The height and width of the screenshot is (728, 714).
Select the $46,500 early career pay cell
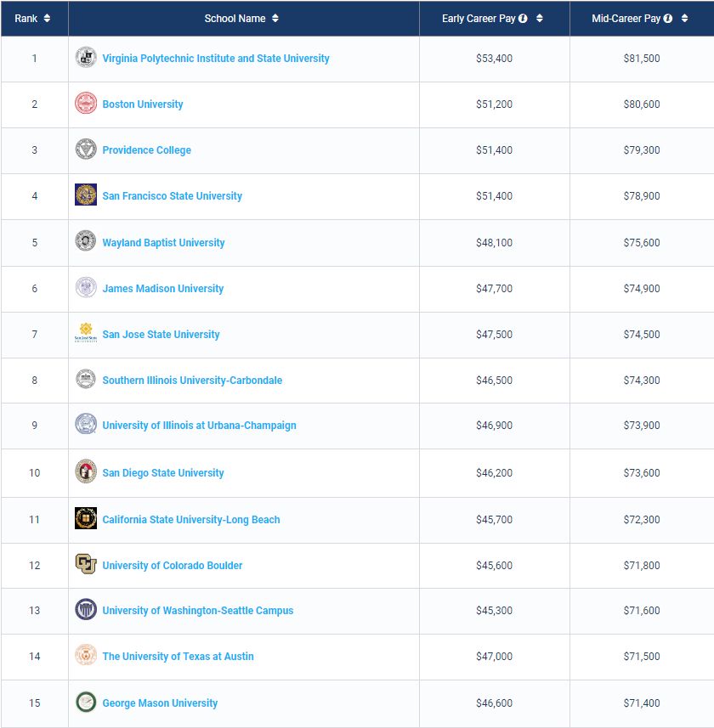(494, 381)
